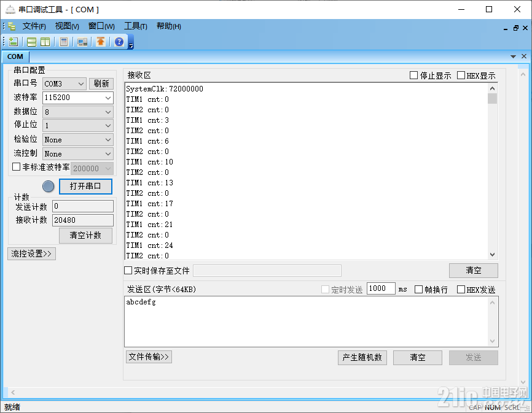Viewport: 532px width, 413px height.
Task: Click the 接收计数 20480 field
Action: coord(83,220)
